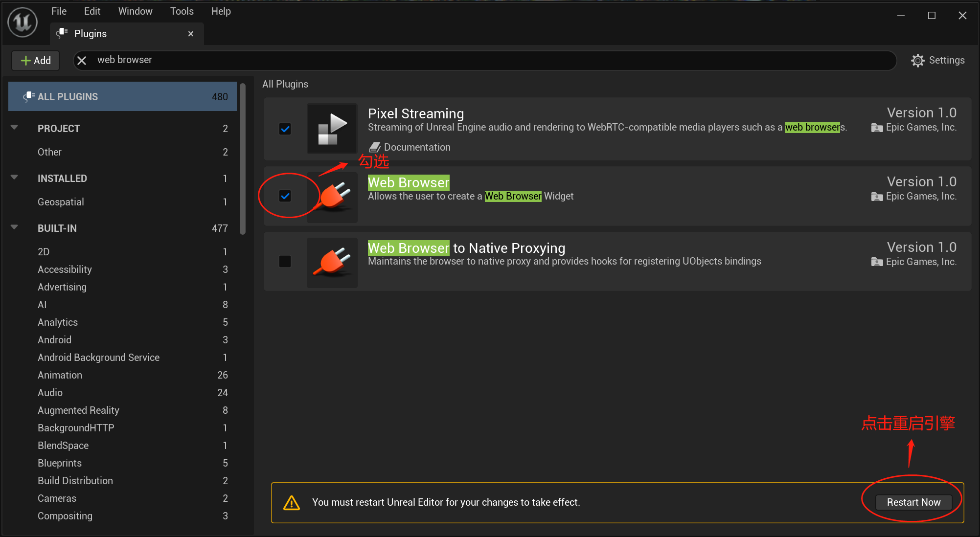
Task: Select the Cameras category
Action: coord(122,498)
